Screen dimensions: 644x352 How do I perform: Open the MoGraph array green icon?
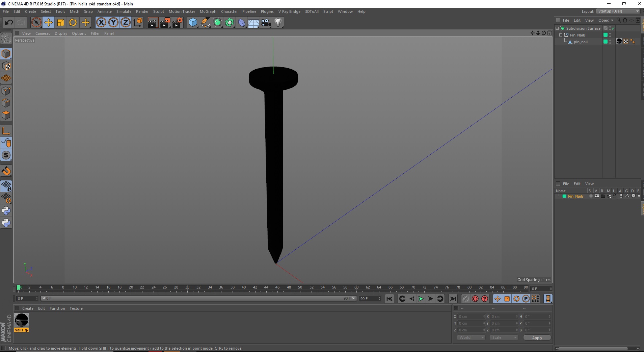(230, 23)
